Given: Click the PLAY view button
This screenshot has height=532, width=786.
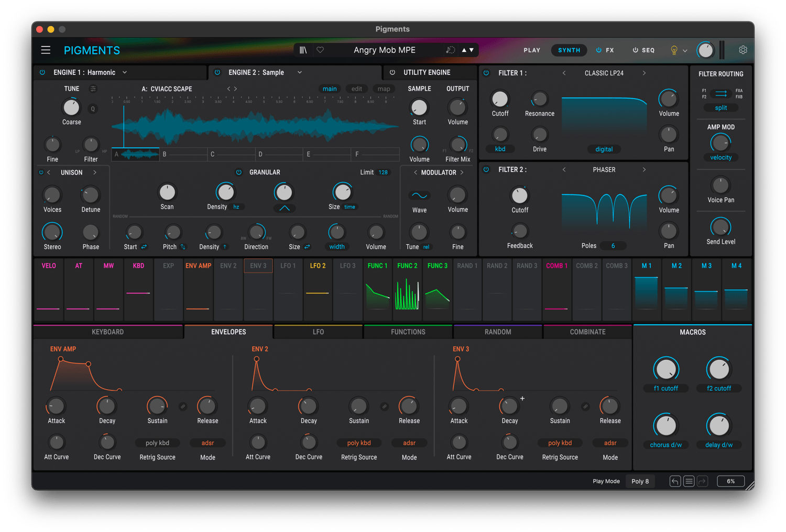Looking at the screenshot, I should tap(531, 50).
